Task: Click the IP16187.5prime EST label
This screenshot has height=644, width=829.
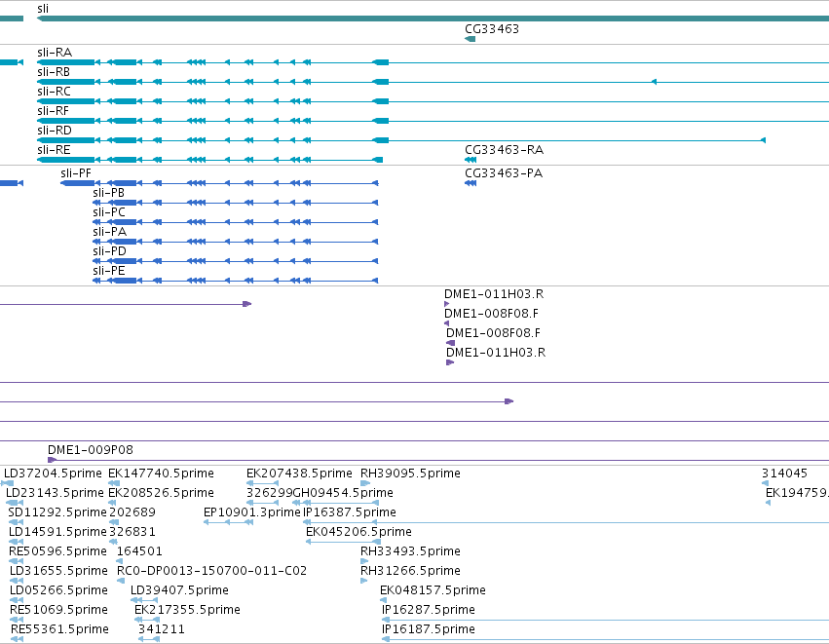Action: pos(429,630)
